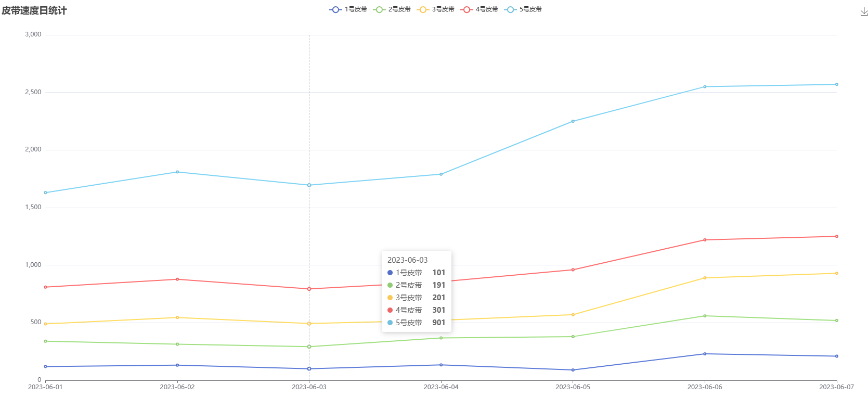Select the 4号皮带 point at 2023-06-05
Image resolution: width=868 pixels, height=397 pixels.
tap(573, 270)
